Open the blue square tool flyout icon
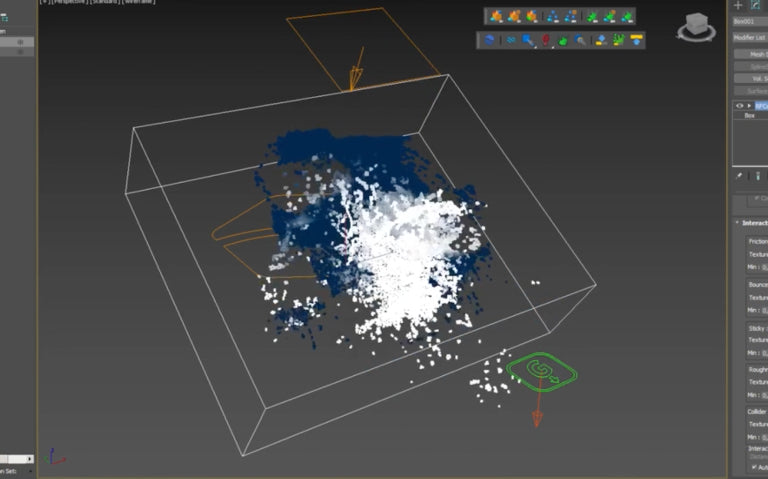The image size is (768, 479). (x=528, y=40)
